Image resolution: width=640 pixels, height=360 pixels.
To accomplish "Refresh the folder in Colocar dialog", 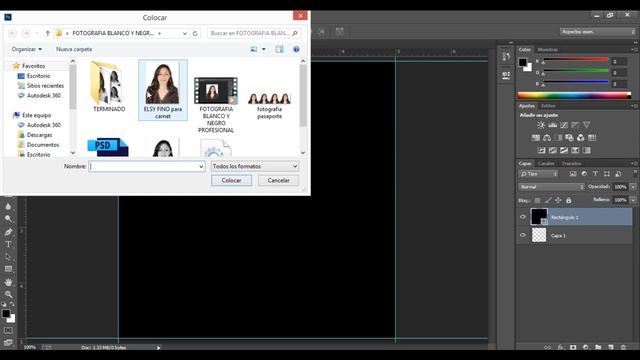I will [x=195, y=33].
